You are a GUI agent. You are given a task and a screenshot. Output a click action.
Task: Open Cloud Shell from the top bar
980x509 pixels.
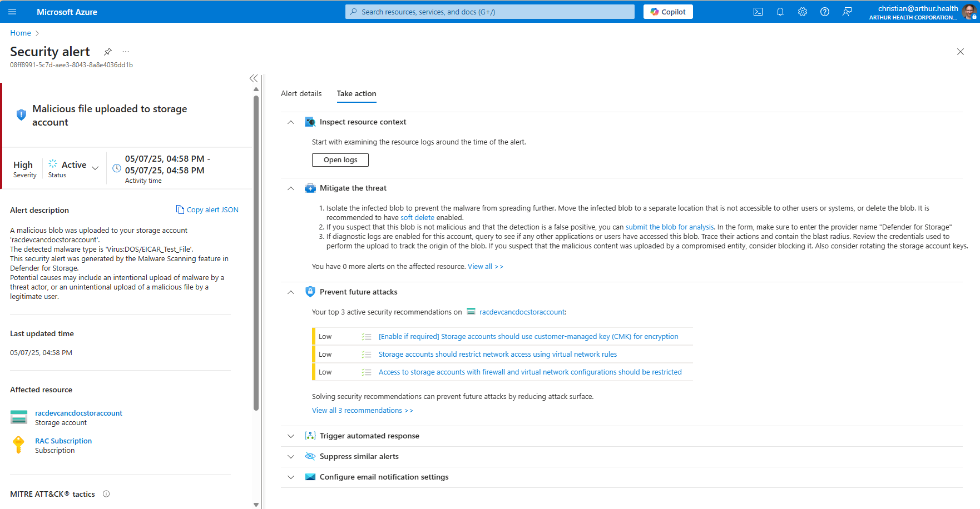click(758, 12)
